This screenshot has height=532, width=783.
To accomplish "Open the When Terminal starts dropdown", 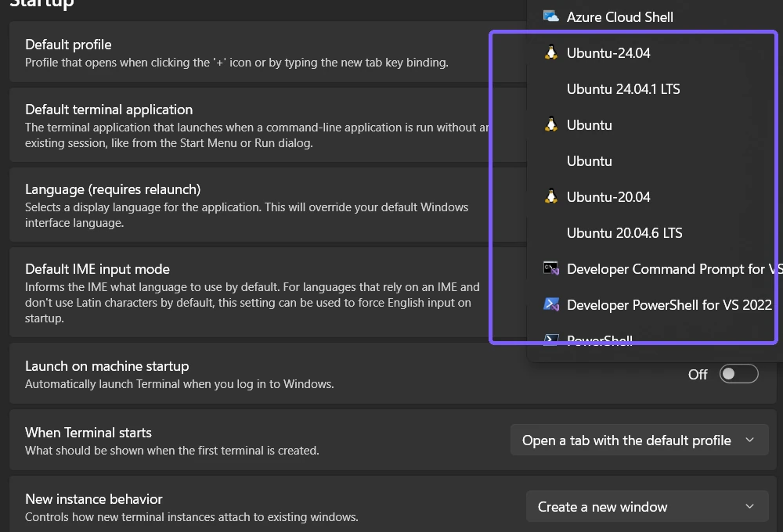I will pyautogui.click(x=639, y=440).
